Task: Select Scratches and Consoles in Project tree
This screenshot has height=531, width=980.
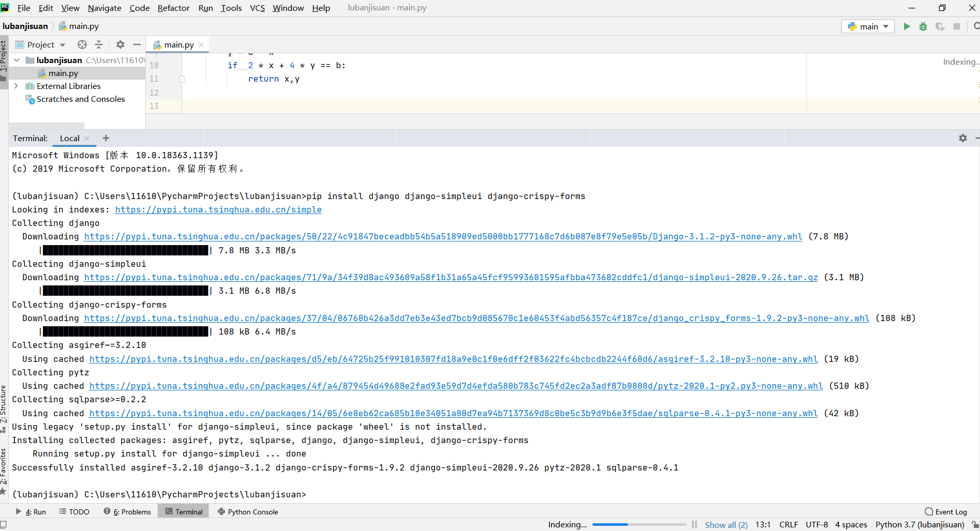Action: click(81, 99)
